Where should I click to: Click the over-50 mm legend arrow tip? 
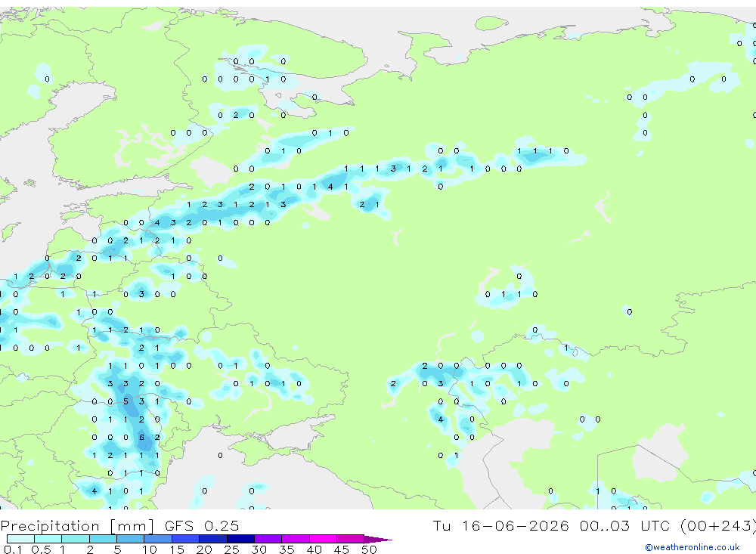(x=378, y=540)
